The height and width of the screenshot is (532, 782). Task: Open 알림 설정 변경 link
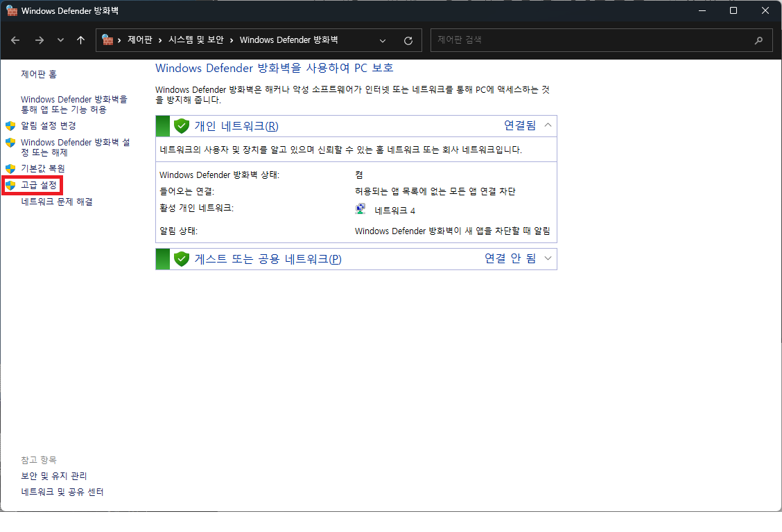(49, 125)
